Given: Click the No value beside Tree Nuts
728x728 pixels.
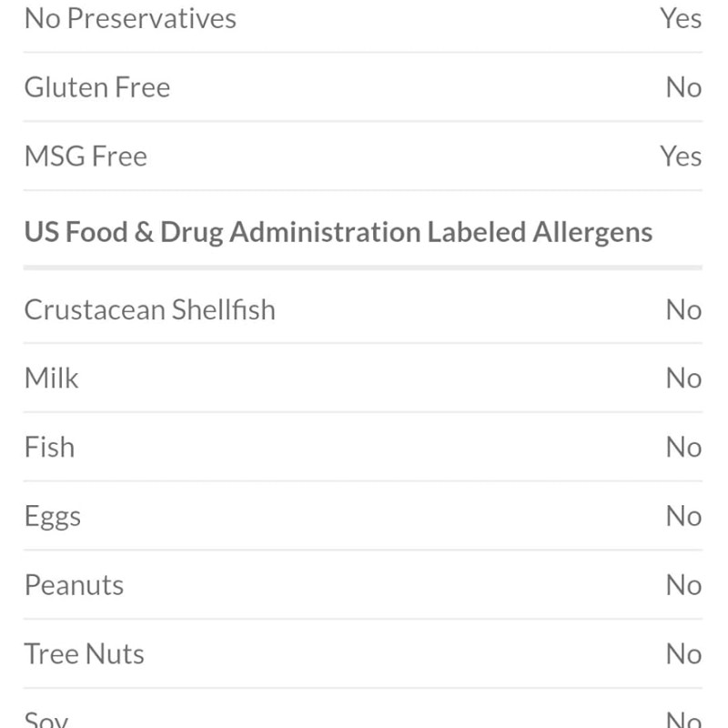Looking at the screenshot, I should coord(683,654).
